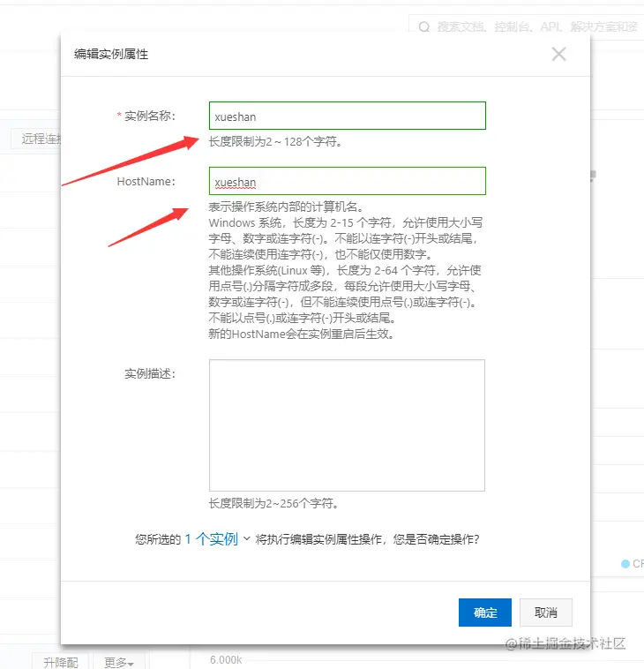Expand the chevron beside "1 个实例"
This screenshot has width=644, height=669.
click(246, 538)
